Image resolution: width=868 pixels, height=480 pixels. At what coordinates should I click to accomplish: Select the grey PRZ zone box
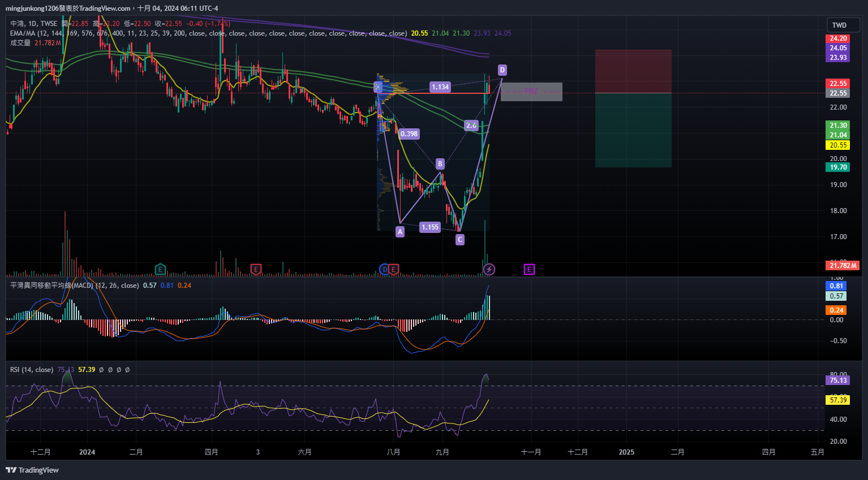[x=531, y=92]
